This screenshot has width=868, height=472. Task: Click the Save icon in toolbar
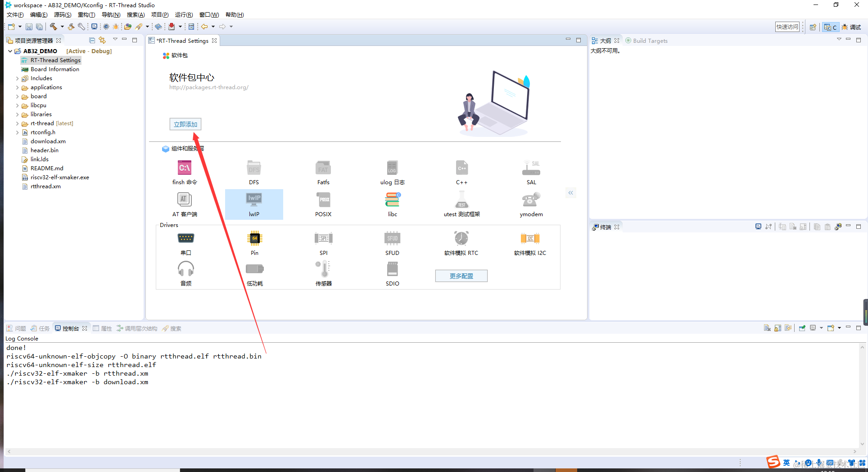click(29, 27)
